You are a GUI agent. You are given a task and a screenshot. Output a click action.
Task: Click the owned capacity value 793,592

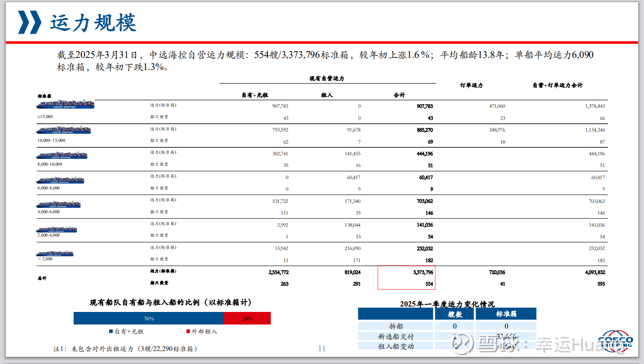coord(280,130)
